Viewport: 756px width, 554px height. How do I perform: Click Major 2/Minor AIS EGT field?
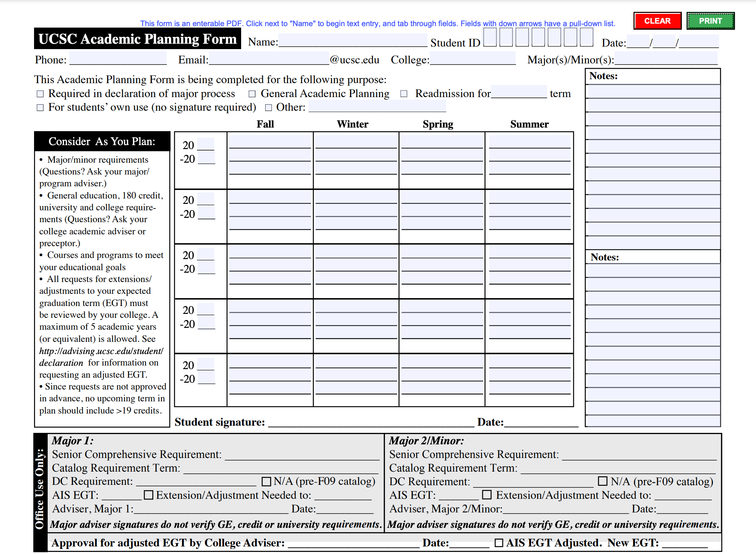tap(459, 495)
